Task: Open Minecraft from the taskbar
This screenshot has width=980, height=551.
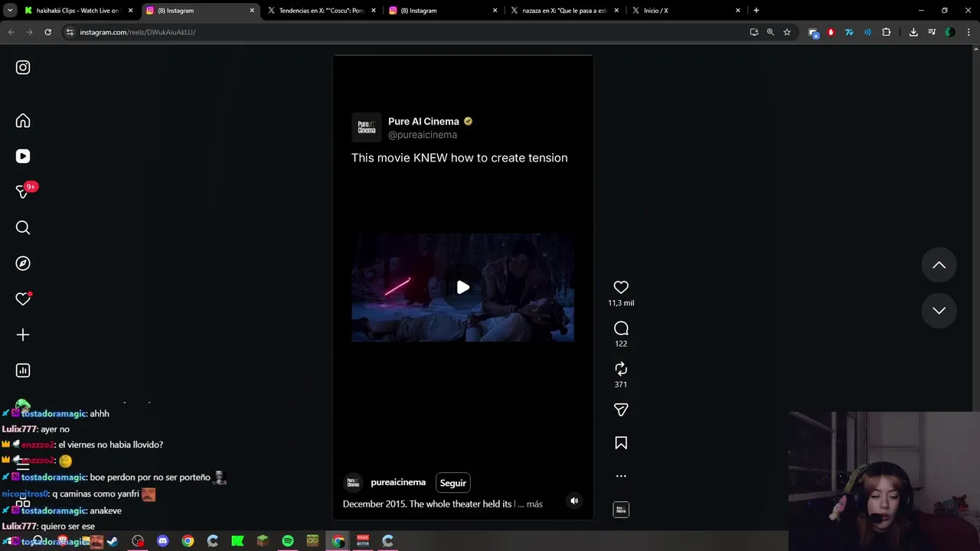Action: pyautogui.click(x=263, y=541)
